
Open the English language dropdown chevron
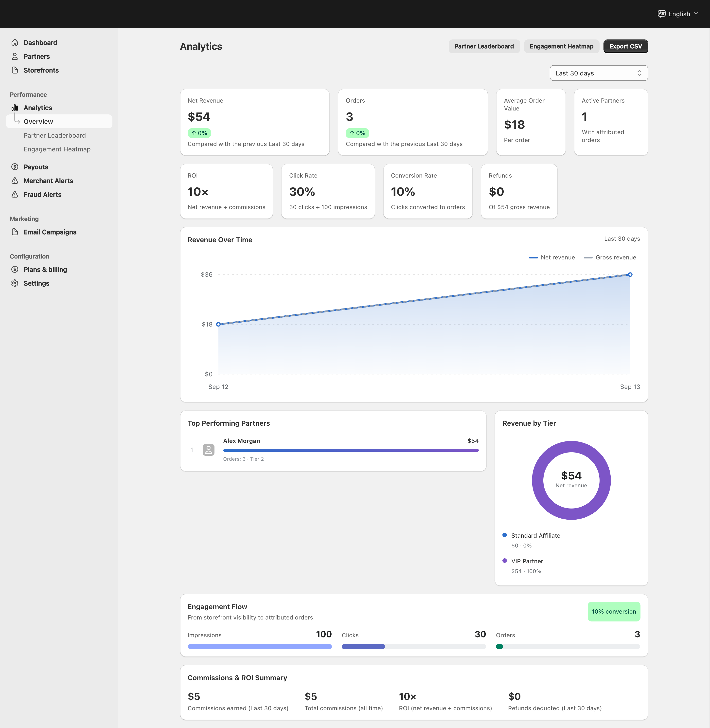[x=696, y=14]
